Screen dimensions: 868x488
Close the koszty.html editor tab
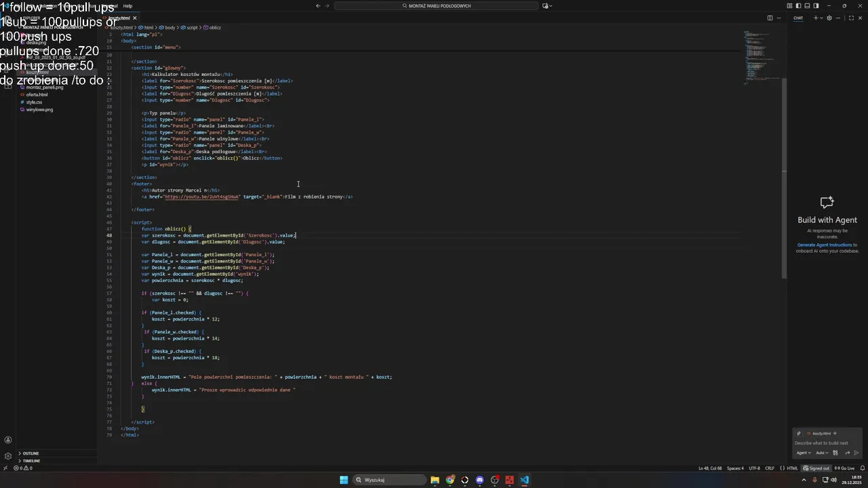pos(134,18)
